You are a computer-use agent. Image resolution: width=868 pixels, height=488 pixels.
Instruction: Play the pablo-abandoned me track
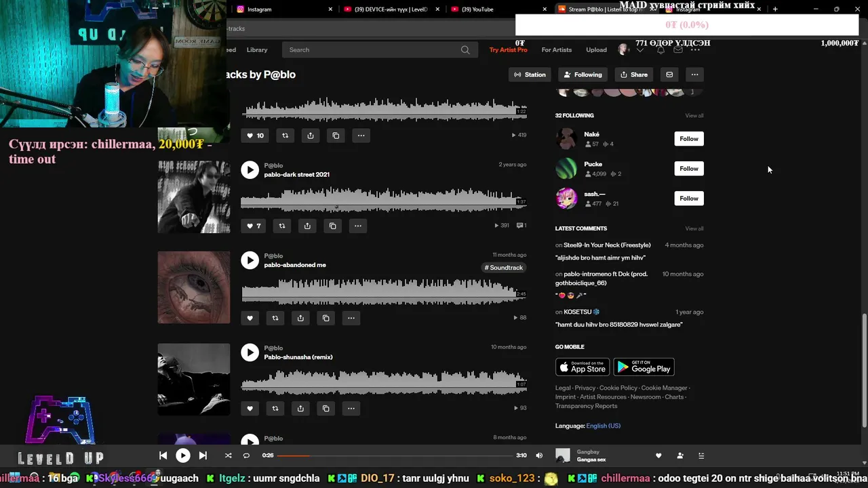[x=250, y=260]
